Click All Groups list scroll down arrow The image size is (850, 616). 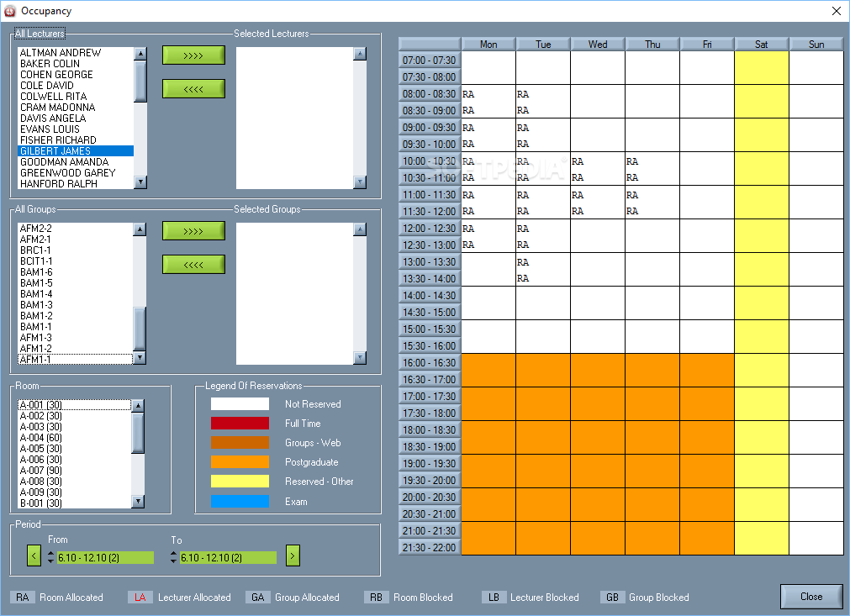[140, 357]
